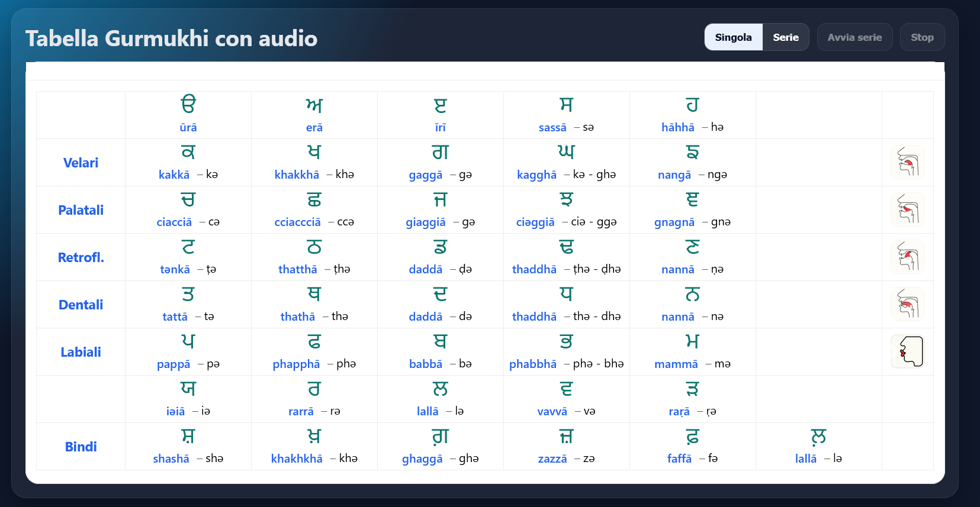Switch to Singola playback mode
Viewport: 980px width, 507px height.
point(733,37)
